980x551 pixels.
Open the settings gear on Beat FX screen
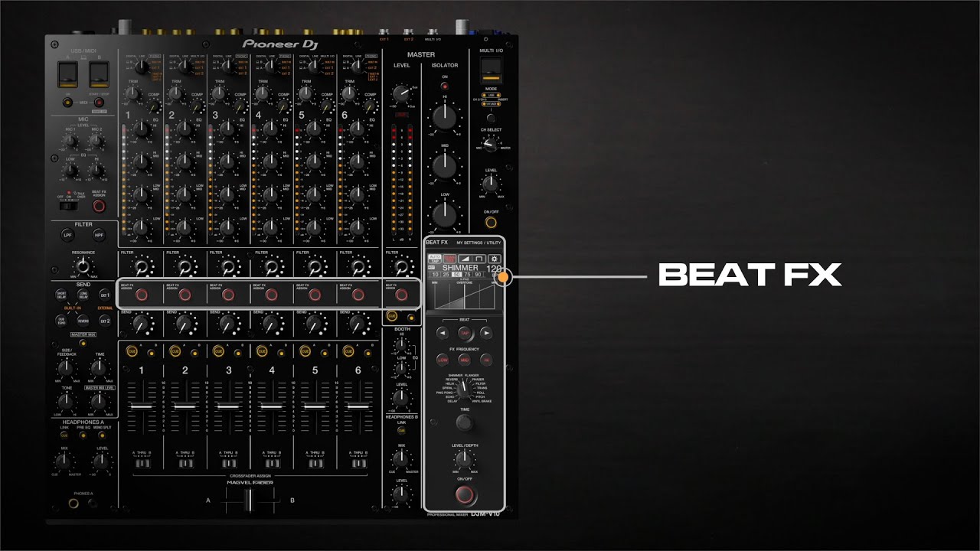[x=494, y=259]
